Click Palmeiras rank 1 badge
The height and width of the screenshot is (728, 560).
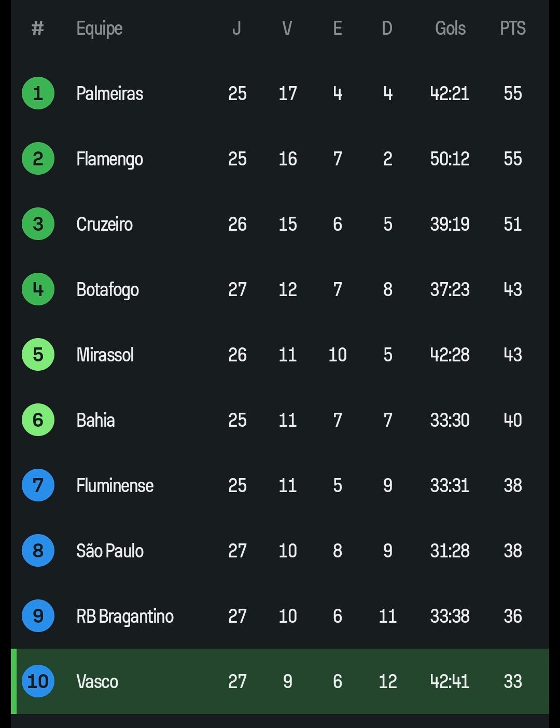pyautogui.click(x=38, y=93)
